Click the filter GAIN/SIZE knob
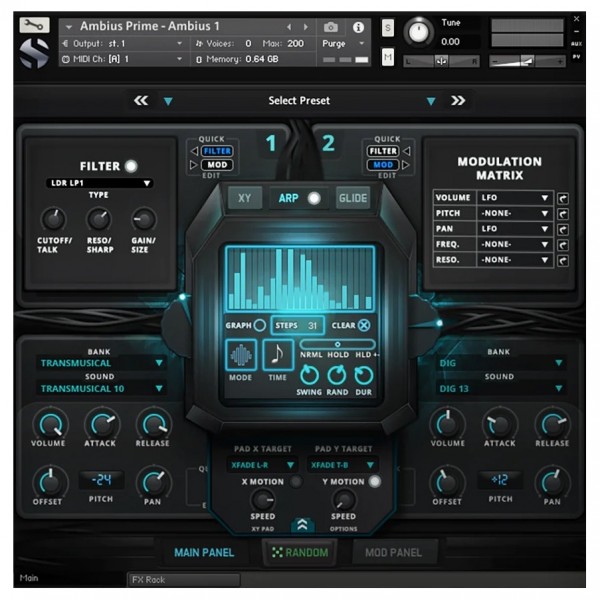 pyautogui.click(x=144, y=220)
